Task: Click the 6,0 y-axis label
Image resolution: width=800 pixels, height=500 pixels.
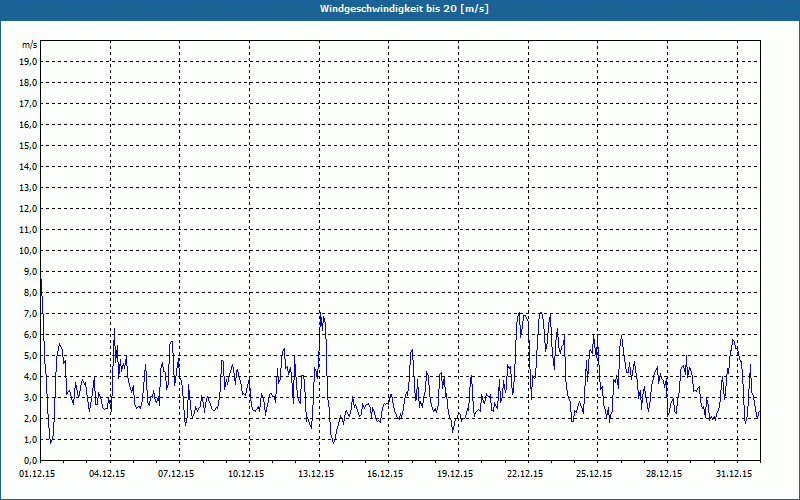Action: [30, 334]
